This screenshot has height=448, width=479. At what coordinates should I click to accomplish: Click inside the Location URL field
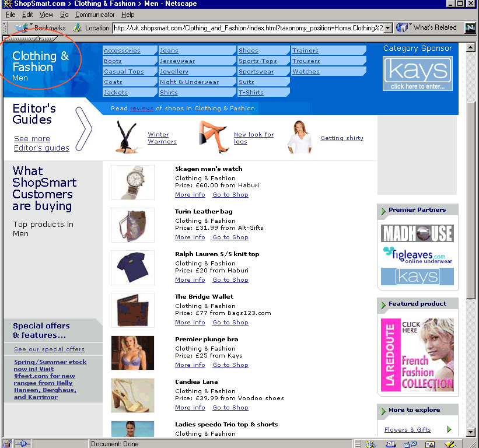248,28
